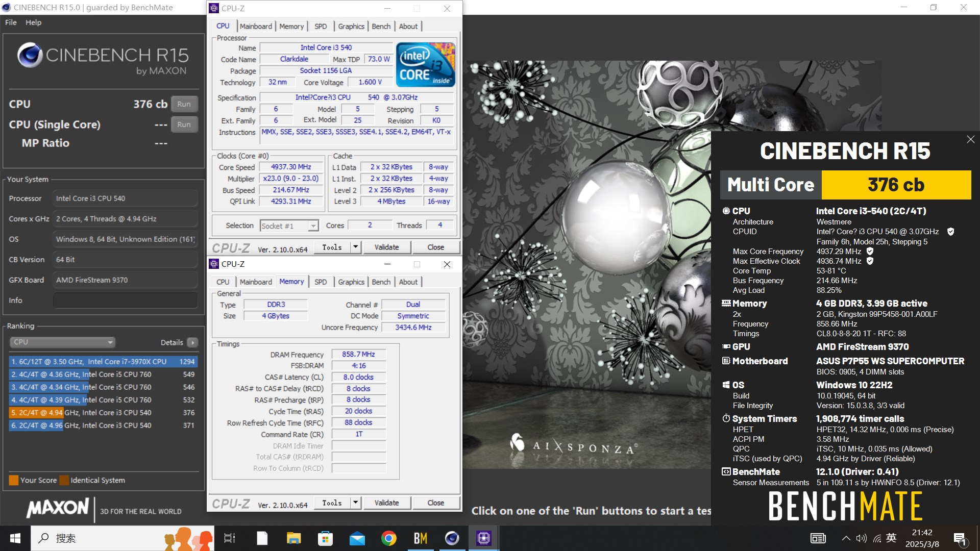
Task: Click Tools button in bottom CPU-Z window
Action: pyautogui.click(x=332, y=503)
